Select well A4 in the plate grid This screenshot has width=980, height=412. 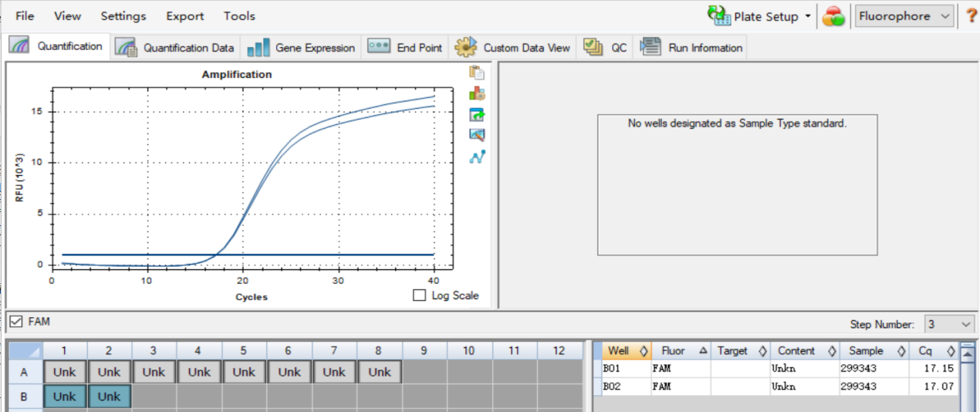[199, 372]
